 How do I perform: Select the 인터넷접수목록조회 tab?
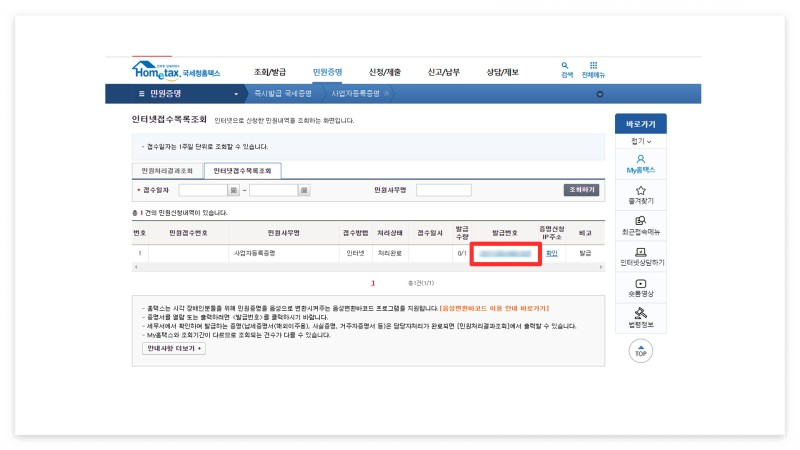point(242,171)
